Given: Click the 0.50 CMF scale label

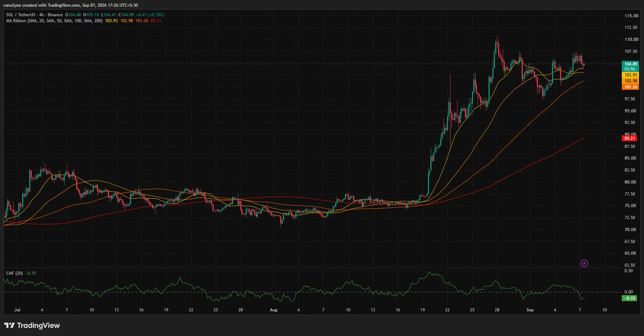Looking at the screenshot, I should tap(628, 271).
